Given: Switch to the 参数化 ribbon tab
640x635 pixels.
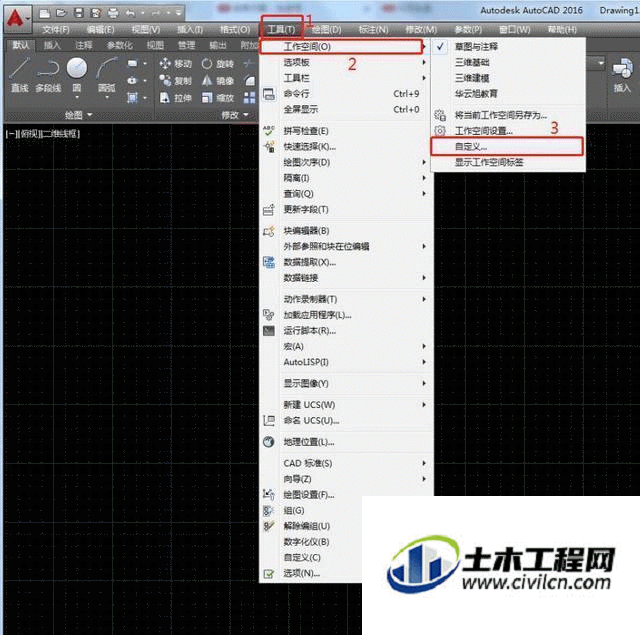Looking at the screenshot, I should (x=120, y=45).
